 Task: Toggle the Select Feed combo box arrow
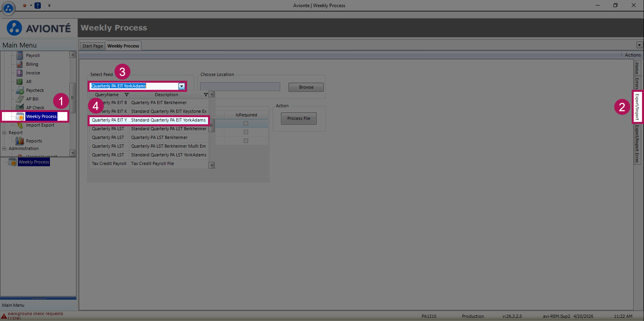(182, 86)
